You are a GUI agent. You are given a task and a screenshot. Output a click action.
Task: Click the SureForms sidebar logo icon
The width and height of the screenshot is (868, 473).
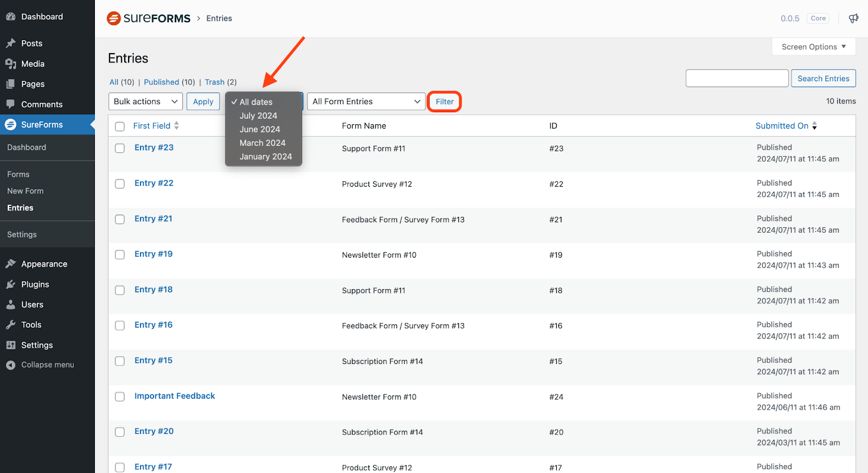(10, 125)
